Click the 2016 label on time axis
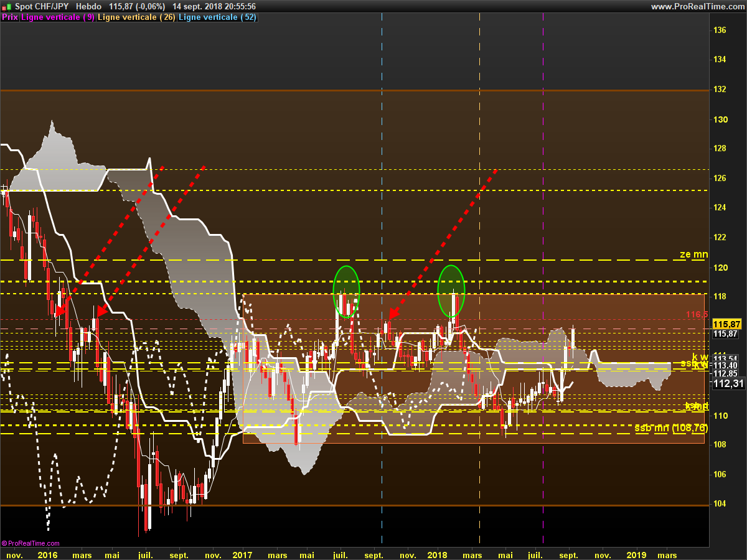Image resolution: width=747 pixels, height=560 pixels. [x=48, y=554]
